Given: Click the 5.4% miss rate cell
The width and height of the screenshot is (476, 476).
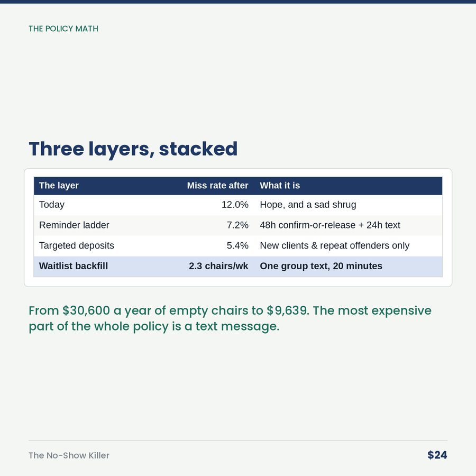Looking at the screenshot, I should [237, 245].
